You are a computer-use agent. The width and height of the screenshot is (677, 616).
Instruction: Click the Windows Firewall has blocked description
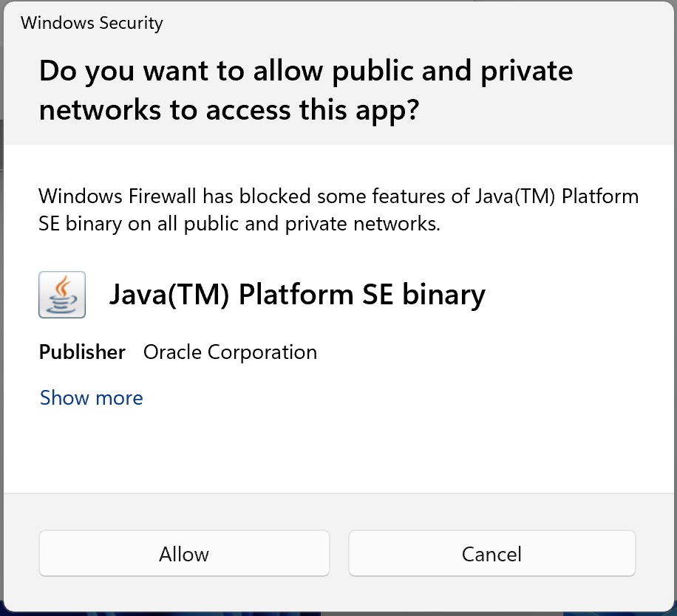[x=338, y=210]
